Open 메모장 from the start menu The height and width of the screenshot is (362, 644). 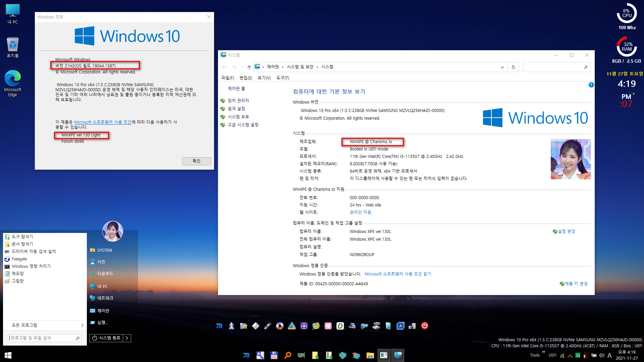click(x=18, y=274)
